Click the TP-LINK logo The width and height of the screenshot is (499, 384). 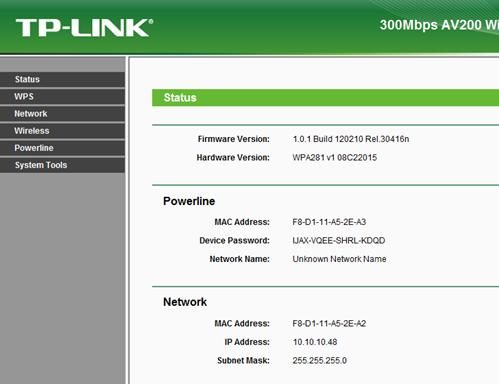click(84, 28)
